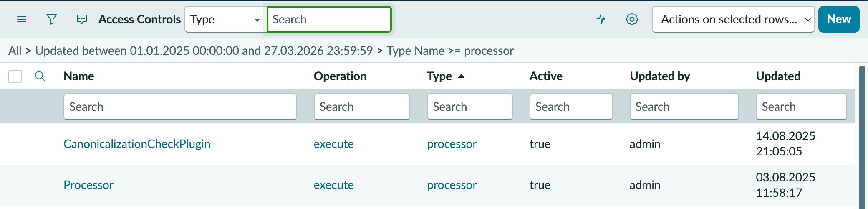
Task: Click Type Name >= processor breadcrumb
Action: 450,51
